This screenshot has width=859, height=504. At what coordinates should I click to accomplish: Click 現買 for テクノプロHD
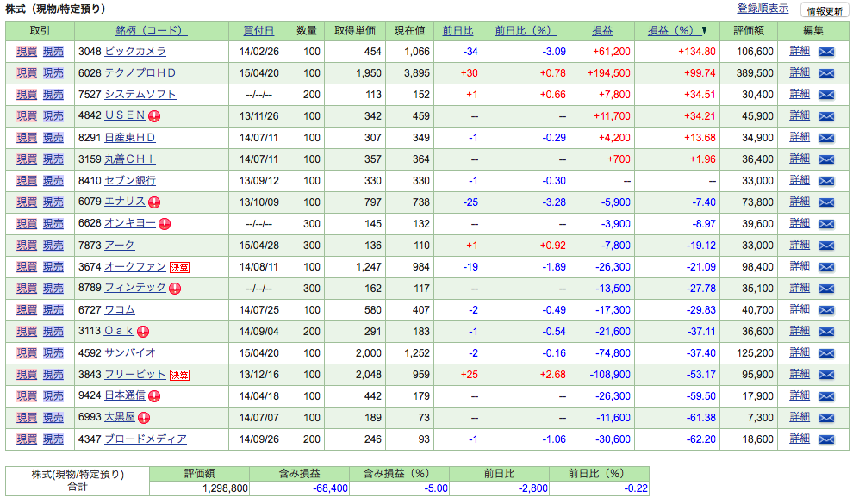click(x=27, y=73)
